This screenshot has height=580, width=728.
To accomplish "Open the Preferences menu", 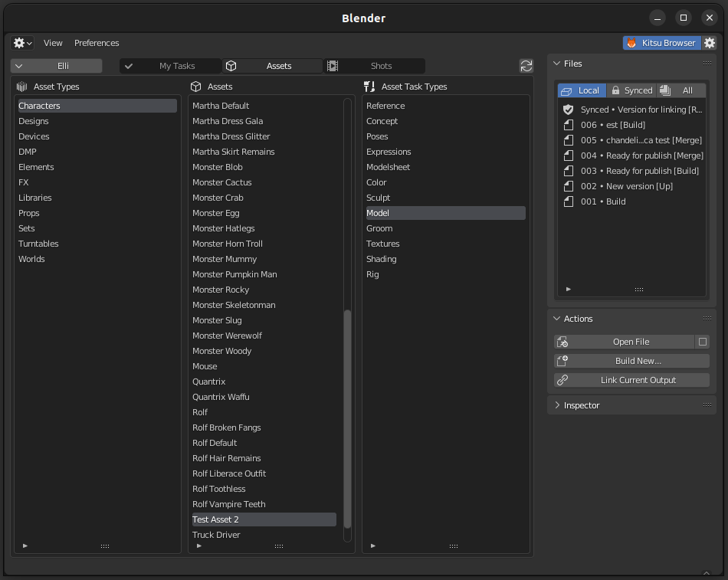I will click(x=97, y=43).
